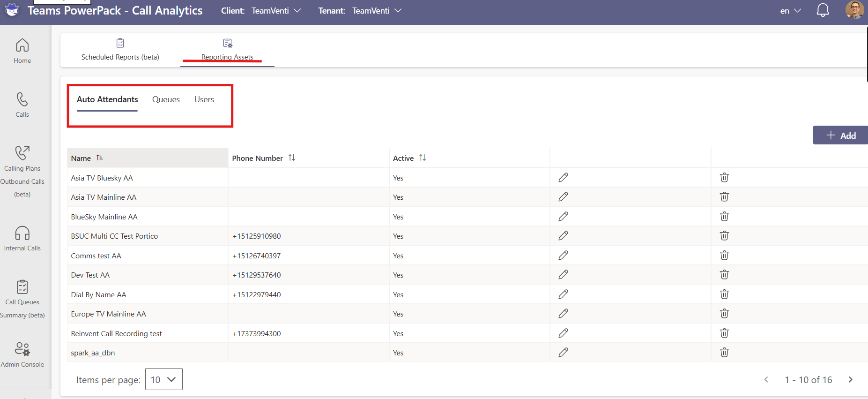The height and width of the screenshot is (399, 868).
Task: Click the phone number +17373994300
Action: (x=257, y=333)
